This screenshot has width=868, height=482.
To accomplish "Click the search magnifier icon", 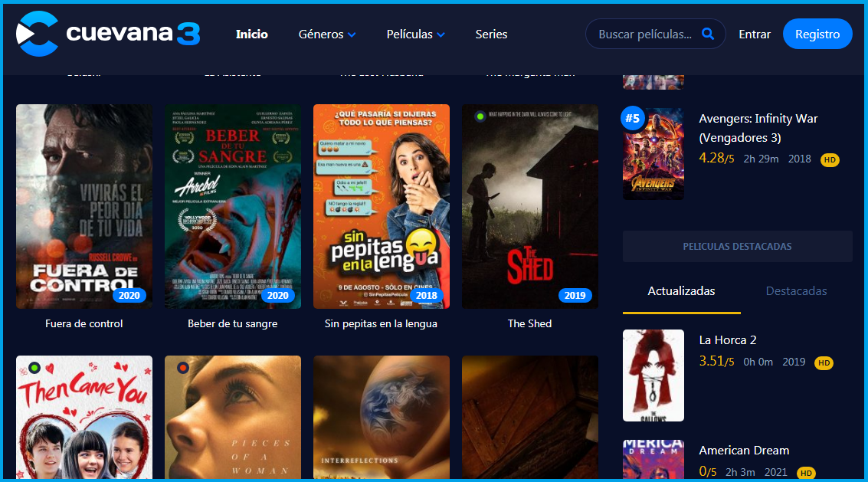I will pos(707,33).
